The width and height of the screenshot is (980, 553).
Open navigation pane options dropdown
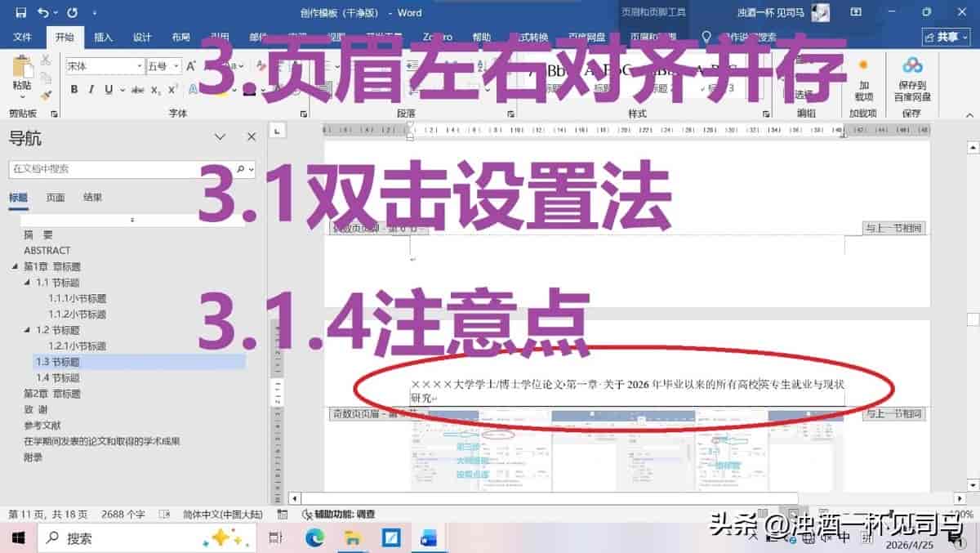(220, 137)
